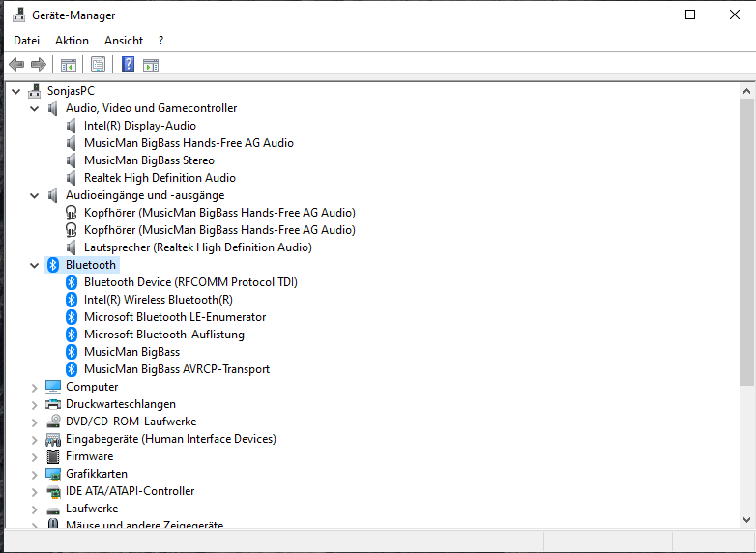The width and height of the screenshot is (756, 553).
Task: Expand the Firmware category
Action: tap(34, 456)
